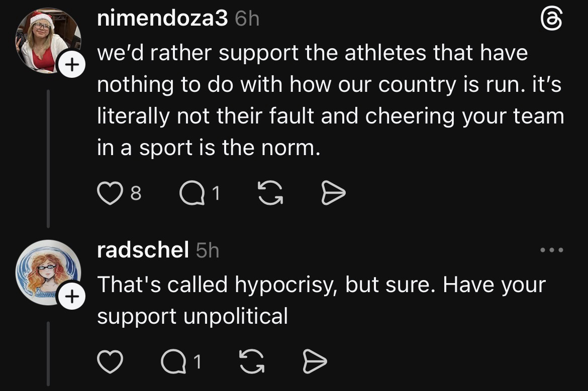
Task: Open radschel's profile picture
Action: pos(46,272)
